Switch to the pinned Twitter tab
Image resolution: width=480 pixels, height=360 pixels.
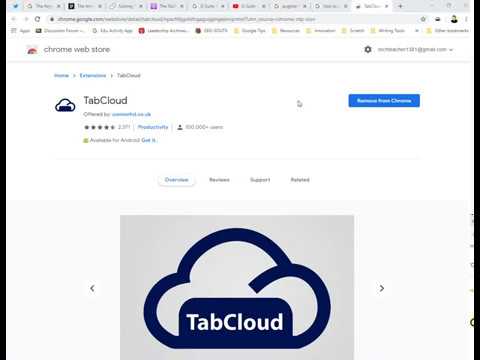point(15,6)
